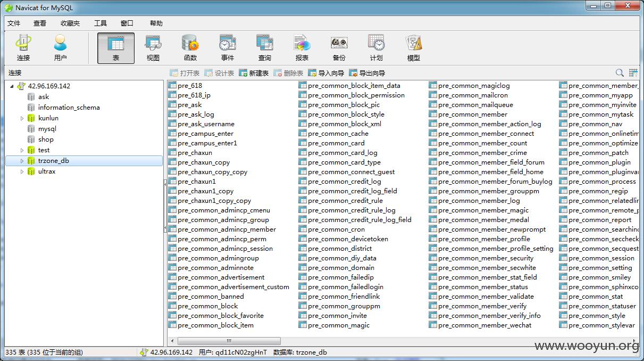The image size is (644, 361).
Task: Start the 导入向导 import wizard
Action: (326, 73)
